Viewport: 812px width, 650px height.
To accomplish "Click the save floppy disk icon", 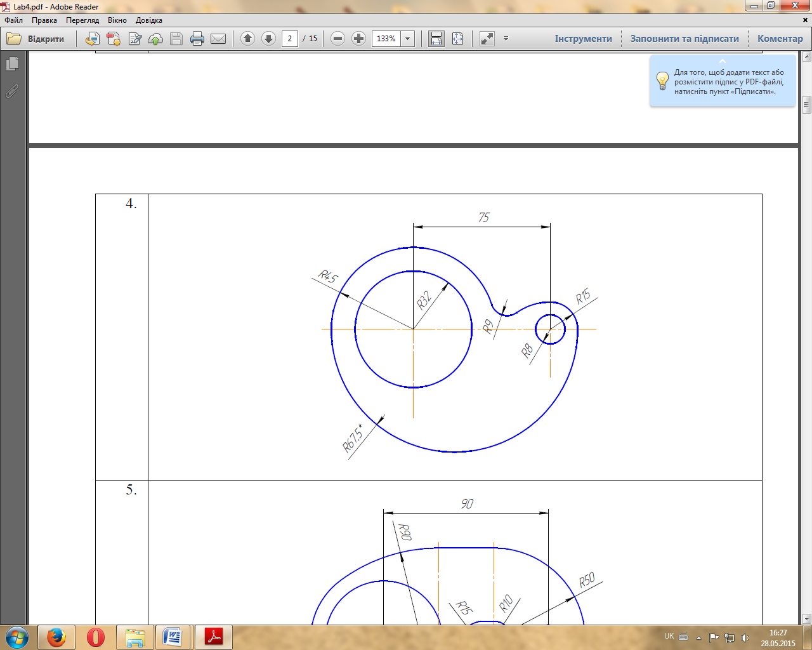I will coord(176,39).
